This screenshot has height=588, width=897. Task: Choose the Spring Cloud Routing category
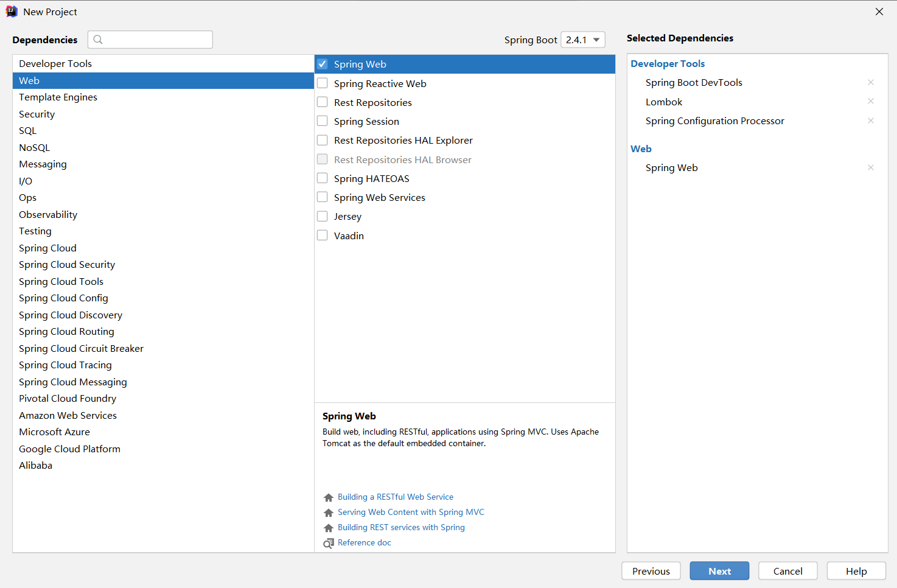click(x=163, y=332)
